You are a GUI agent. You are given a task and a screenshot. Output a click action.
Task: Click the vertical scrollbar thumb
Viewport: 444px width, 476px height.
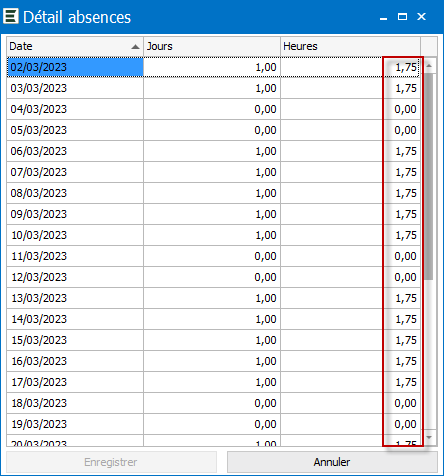429,177
